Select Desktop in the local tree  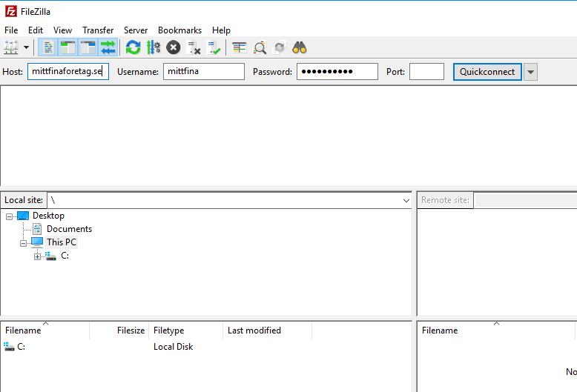[x=48, y=216]
